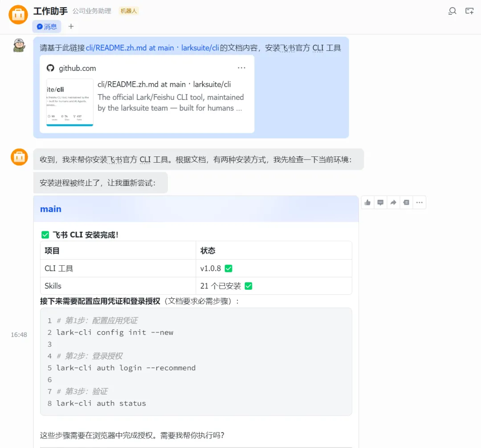Click the message 安装进程被终止了，让我重新尝试

coord(100,183)
